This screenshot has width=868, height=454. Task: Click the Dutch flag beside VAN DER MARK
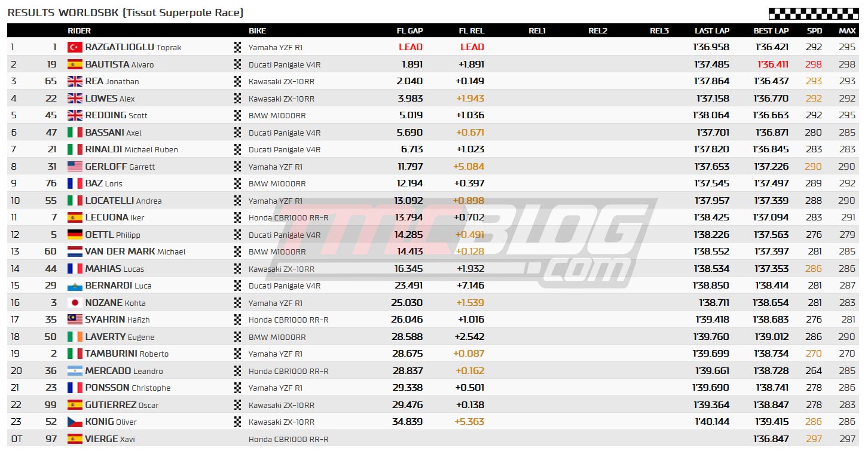point(75,251)
